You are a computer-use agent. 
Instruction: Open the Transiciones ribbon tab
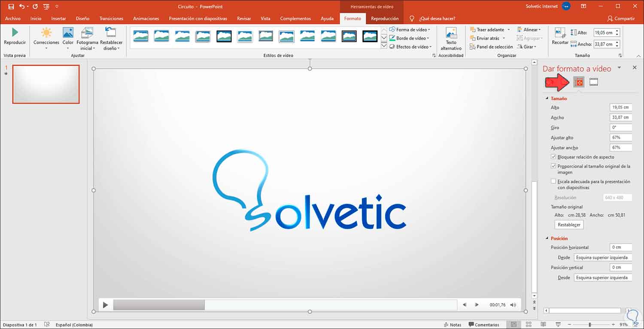[x=112, y=18]
